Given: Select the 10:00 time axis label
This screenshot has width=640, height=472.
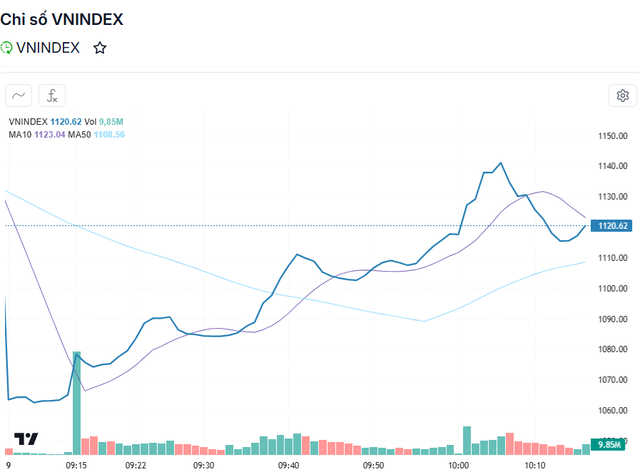Looking at the screenshot, I should (459, 466).
